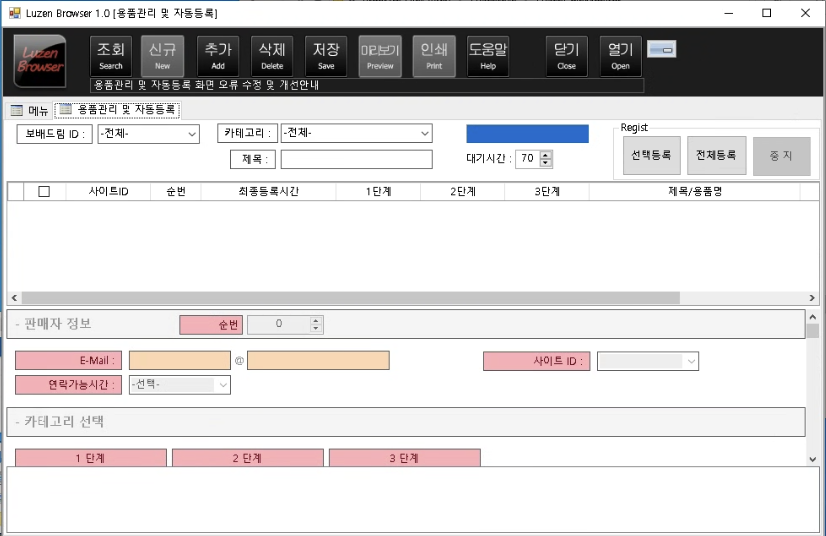Increase 대기시간 value with up arrow

point(546,155)
